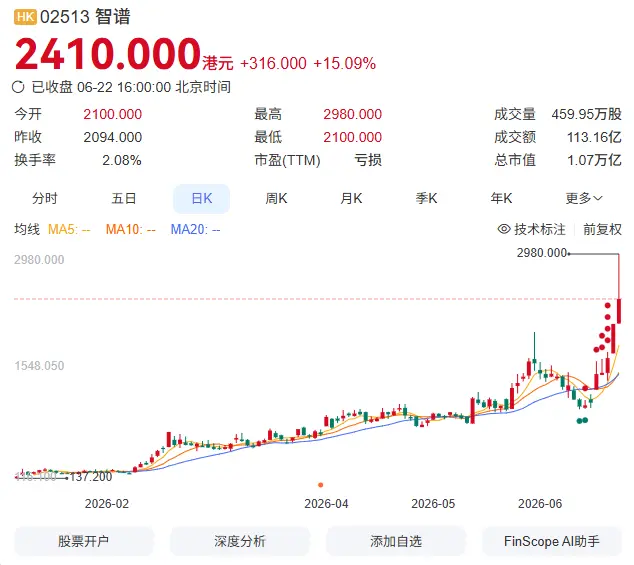This screenshot has width=634, height=565.
Task: Click the 最高 value 2980.000
Action: (x=352, y=114)
